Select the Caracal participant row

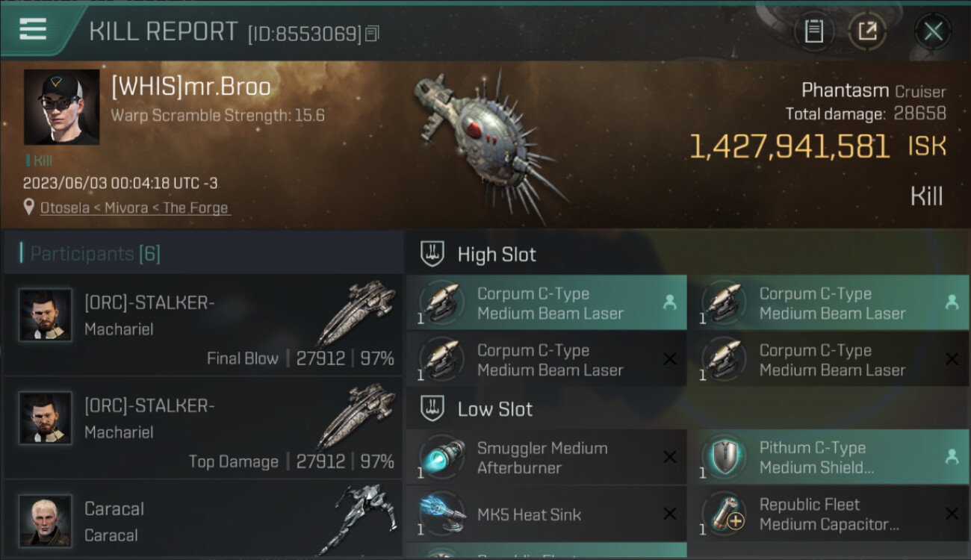click(203, 520)
